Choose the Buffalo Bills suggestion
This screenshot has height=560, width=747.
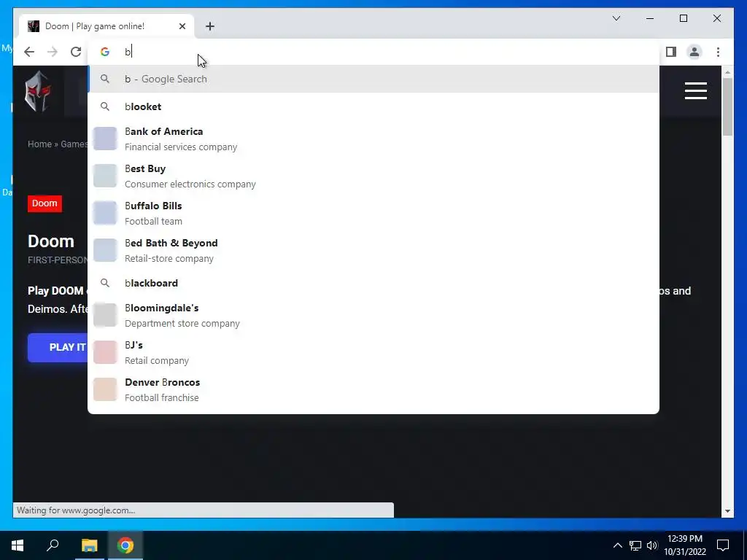373,213
